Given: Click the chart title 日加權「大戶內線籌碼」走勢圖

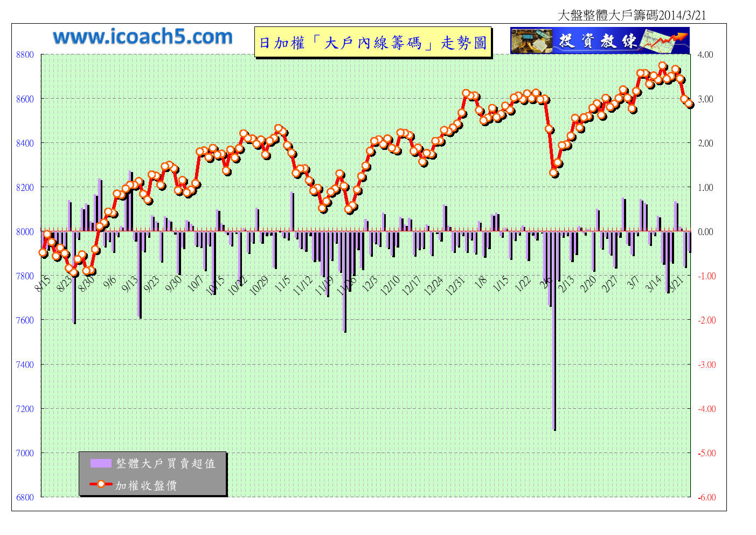Looking at the screenshot, I should pos(373,42).
